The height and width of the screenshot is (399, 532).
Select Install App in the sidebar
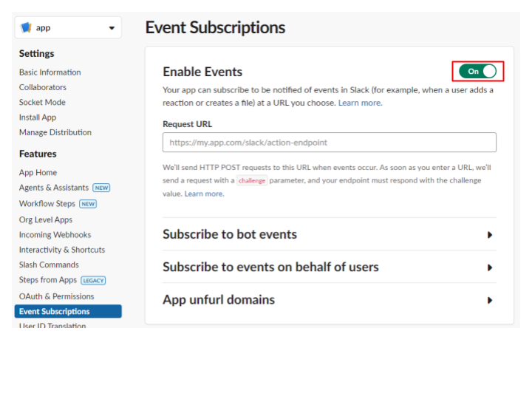click(38, 117)
